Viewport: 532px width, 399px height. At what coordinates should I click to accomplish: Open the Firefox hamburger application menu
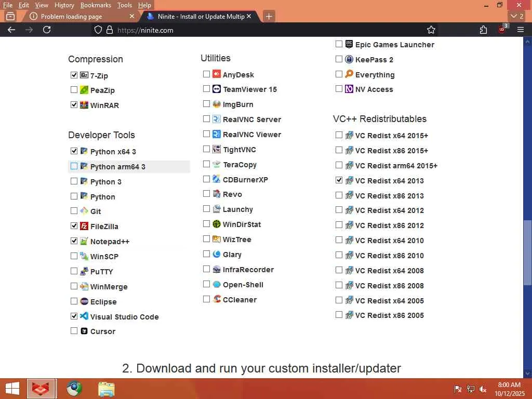coord(521,30)
